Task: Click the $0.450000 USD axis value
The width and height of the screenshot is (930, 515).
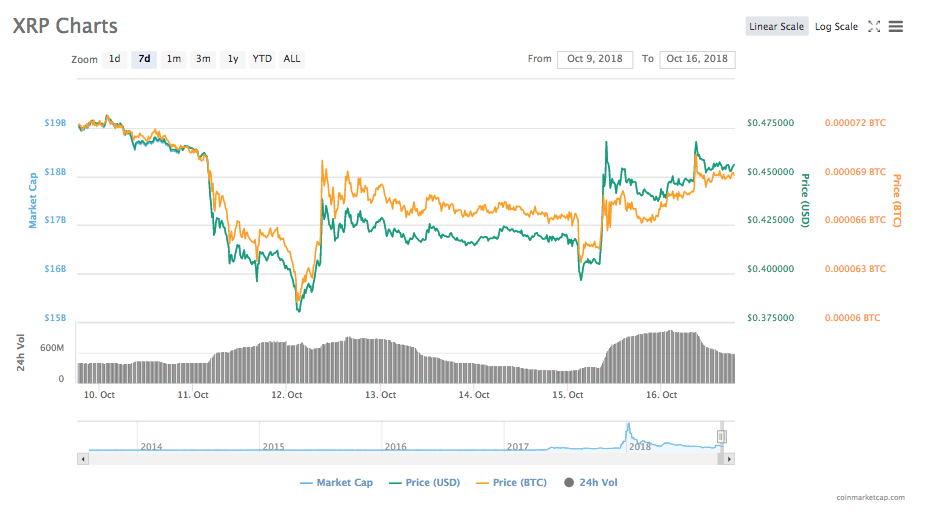Action: pos(770,171)
